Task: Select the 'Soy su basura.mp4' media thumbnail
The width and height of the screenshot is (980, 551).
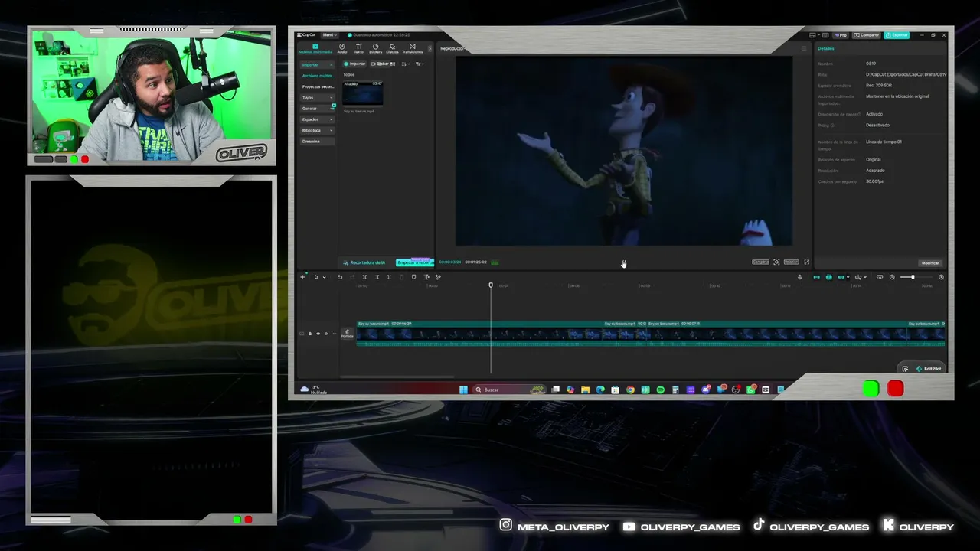Action: click(x=363, y=93)
